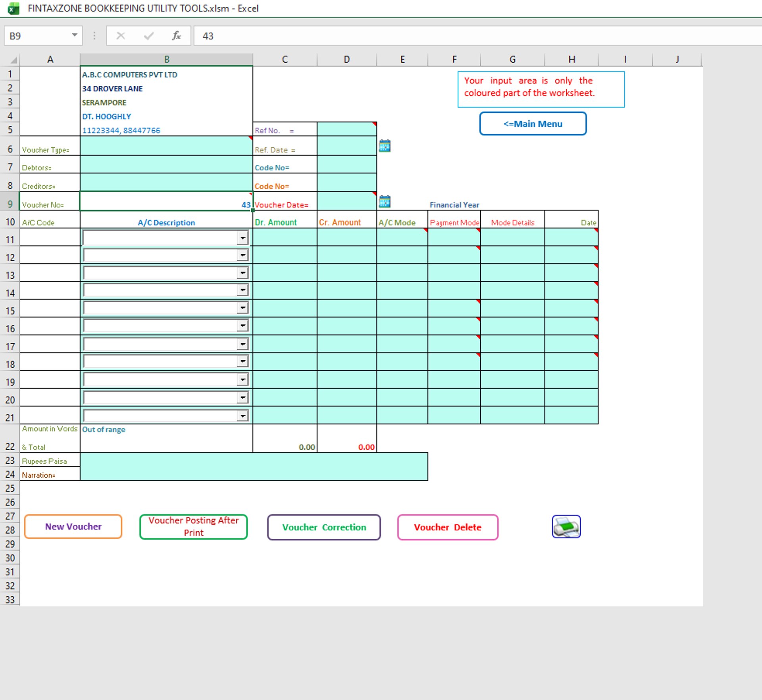
Task: Click Voucher Posting After Print button
Action: [x=193, y=526]
